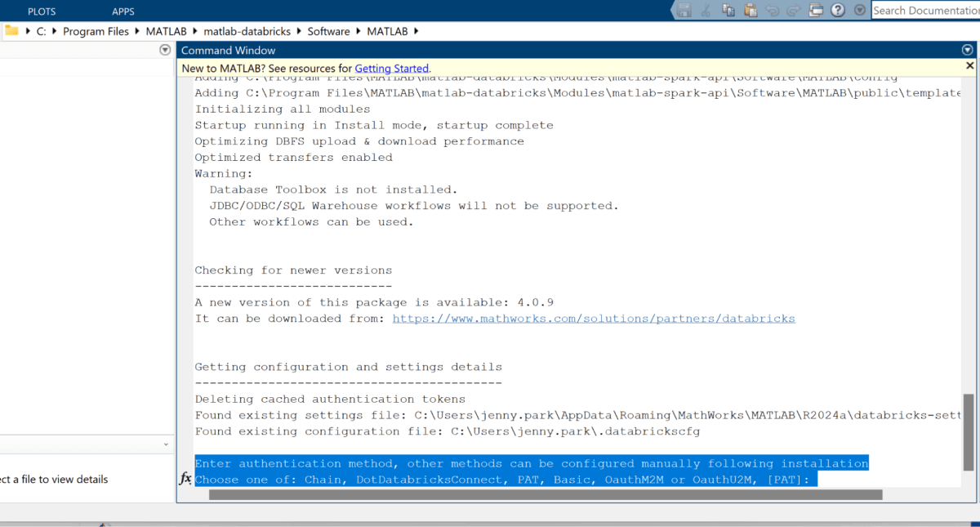Click 'Enter authentication method' highlighted line

point(532,463)
